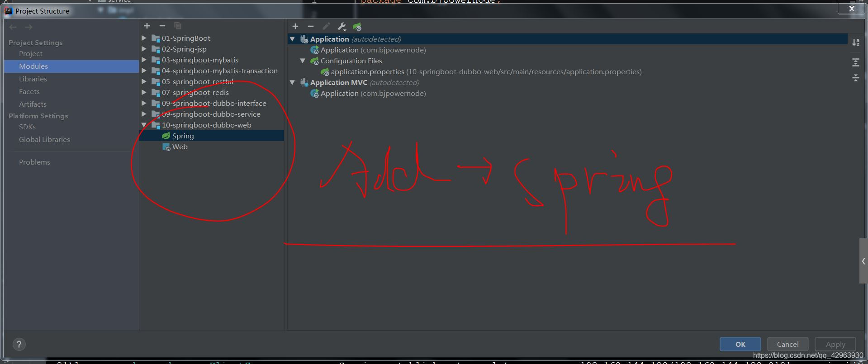Expand the 03-springboot-mybatis module

pyautogui.click(x=144, y=60)
